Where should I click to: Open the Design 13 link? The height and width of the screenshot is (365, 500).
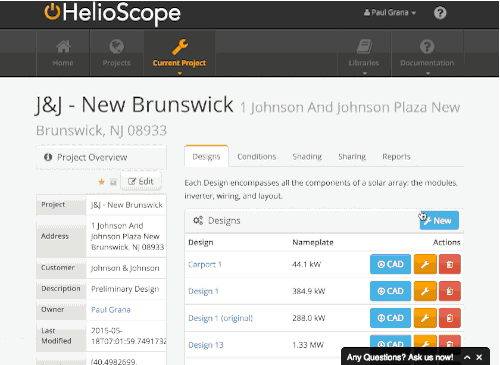tap(206, 345)
